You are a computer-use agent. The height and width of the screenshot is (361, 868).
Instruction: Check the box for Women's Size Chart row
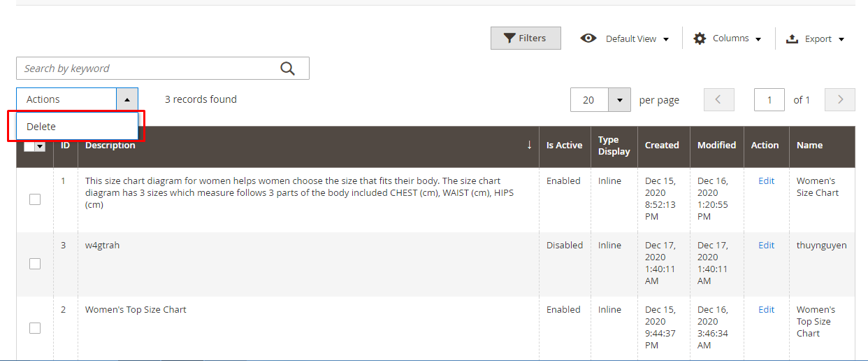click(x=35, y=199)
